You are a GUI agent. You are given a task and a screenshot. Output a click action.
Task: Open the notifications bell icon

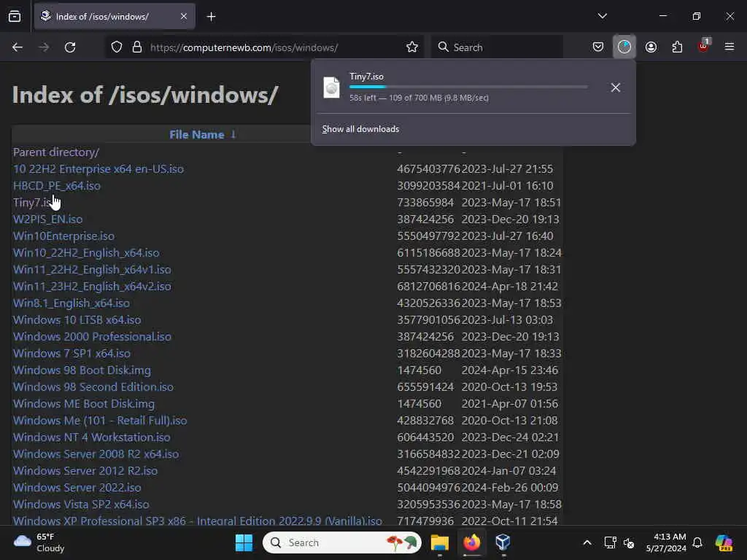[697, 542]
